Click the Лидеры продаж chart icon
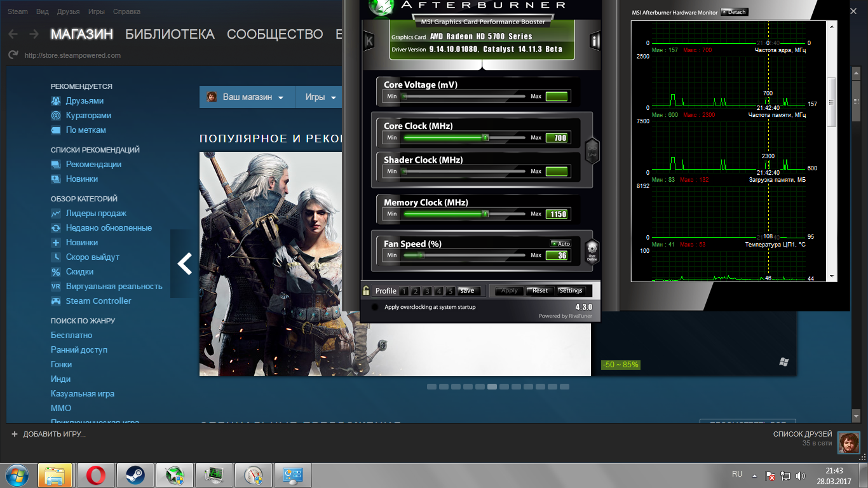This screenshot has width=868, height=488. 56,213
